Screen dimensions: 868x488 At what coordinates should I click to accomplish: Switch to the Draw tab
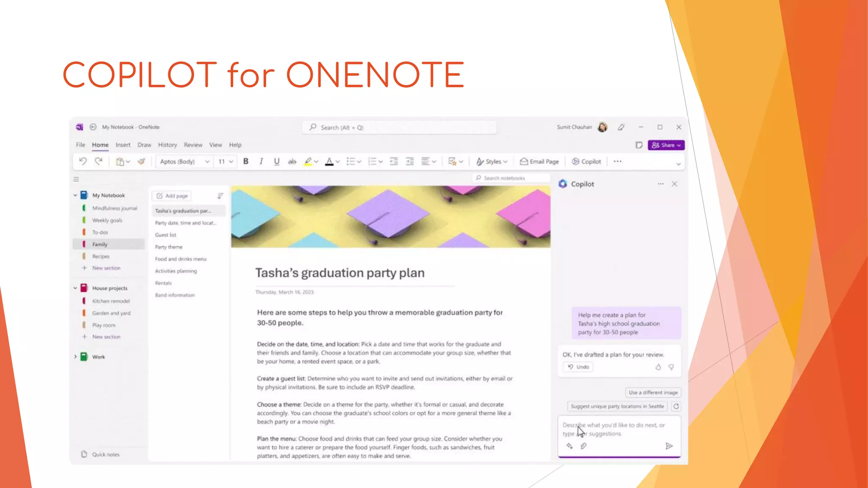[144, 145]
